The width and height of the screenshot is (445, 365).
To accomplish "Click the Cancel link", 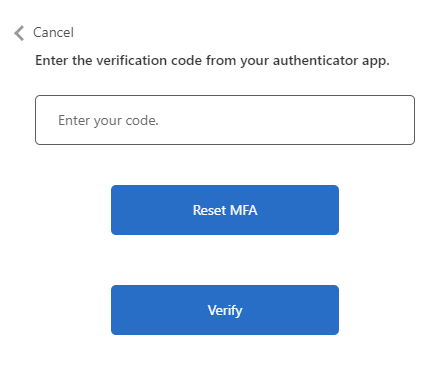I will click(x=53, y=33).
